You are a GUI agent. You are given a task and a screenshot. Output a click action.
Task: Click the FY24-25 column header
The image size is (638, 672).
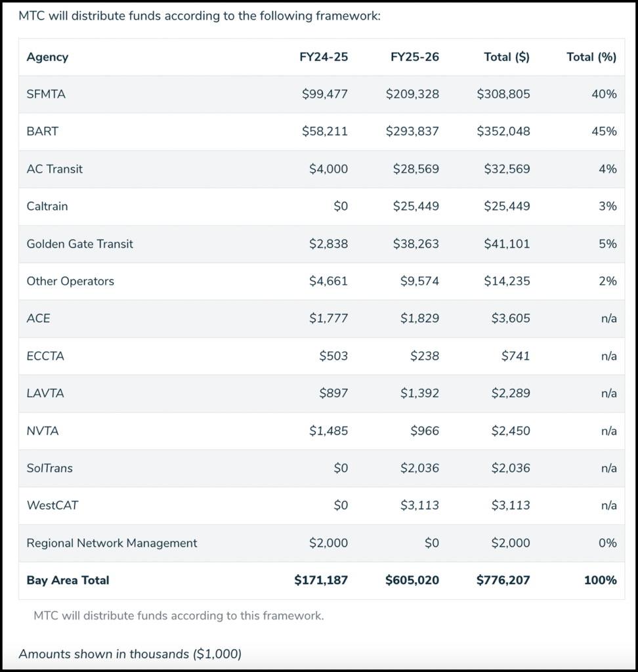point(324,57)
